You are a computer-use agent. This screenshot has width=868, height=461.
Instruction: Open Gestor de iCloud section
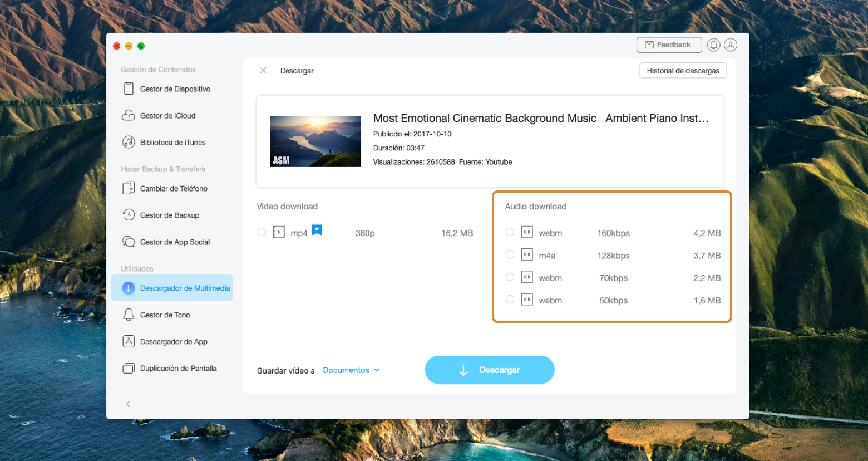[x=172, y=115]
